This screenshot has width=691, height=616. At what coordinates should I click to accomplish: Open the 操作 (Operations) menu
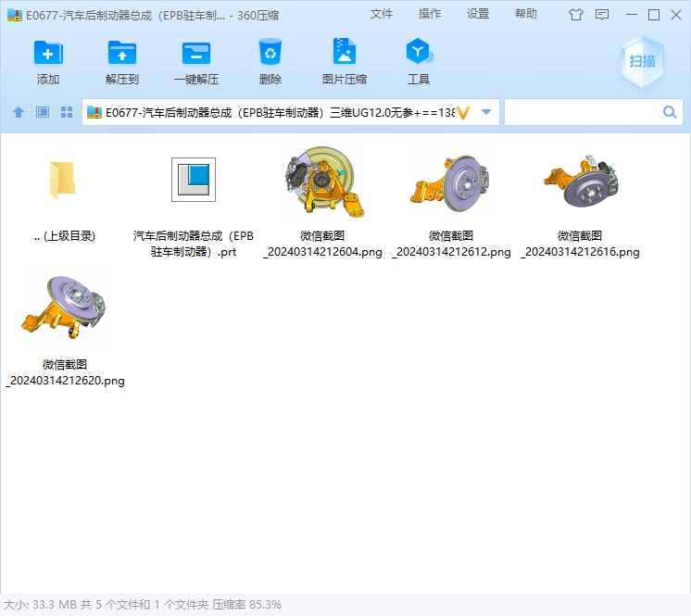[430, 14]
